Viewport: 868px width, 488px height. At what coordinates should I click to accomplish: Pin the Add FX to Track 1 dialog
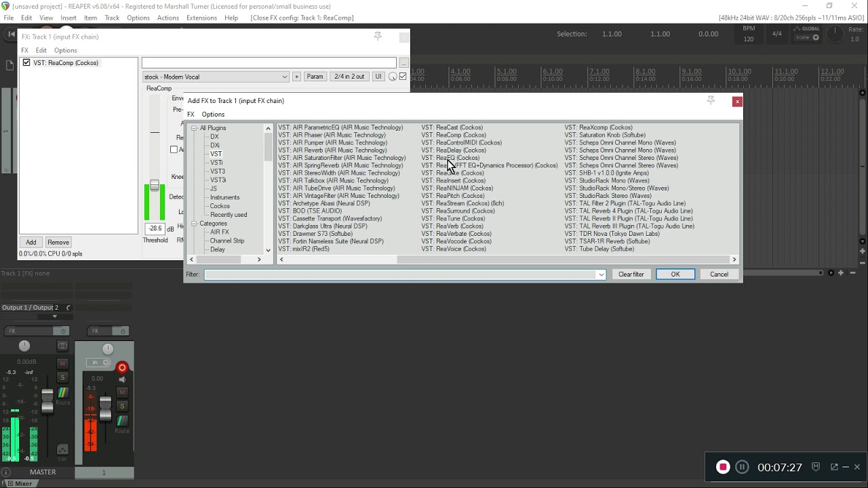[711, 100]
